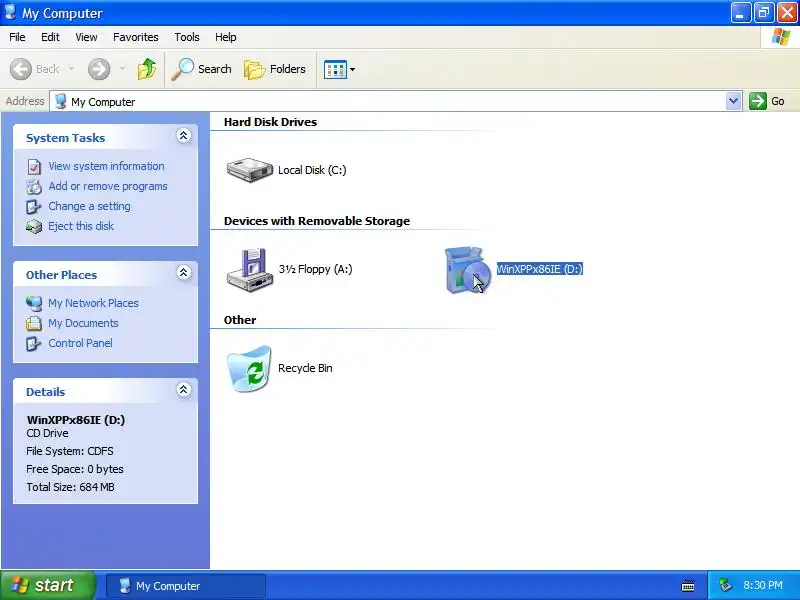Collapse the Details panel
Screen dimensions: 800x600
(x=184, y=390)
